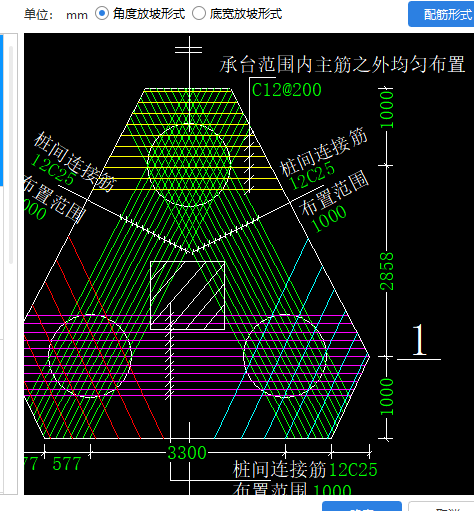The image size is (474, 511).
Task: Click 12C25 under the left 桩间连接筋 label
Action: (x=52, y=169)
